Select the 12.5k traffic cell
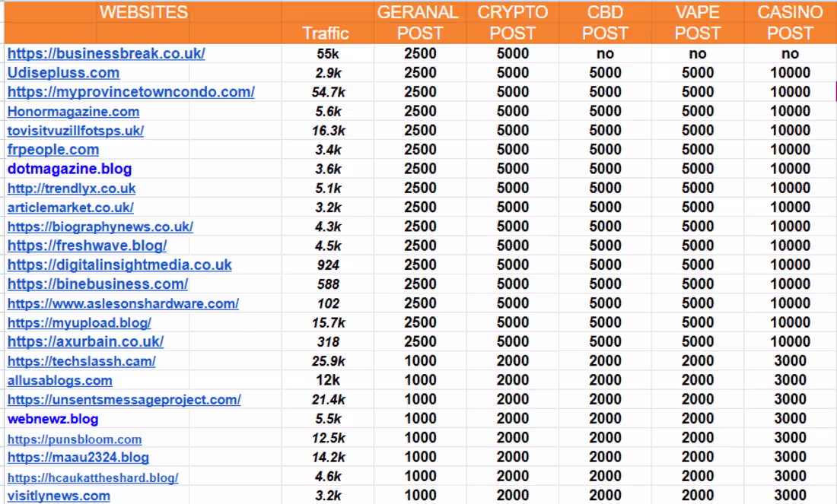Image resolution: width=837 pixels, height=504 pixels. pyautogui.click(x=328, y=437)
